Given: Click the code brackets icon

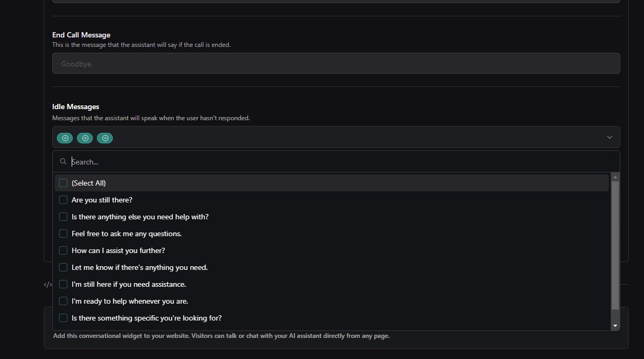Looking at the screenshot, I should point(48,285).
